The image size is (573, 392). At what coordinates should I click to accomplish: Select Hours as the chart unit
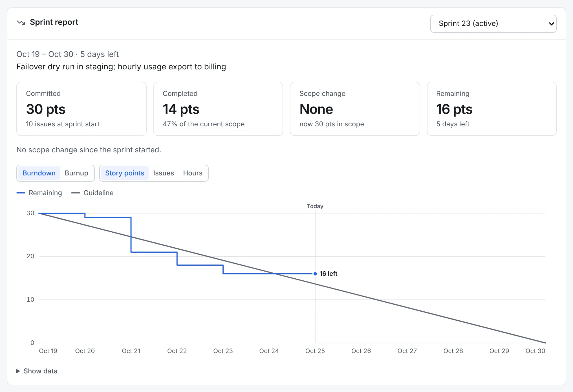(193, 173)
